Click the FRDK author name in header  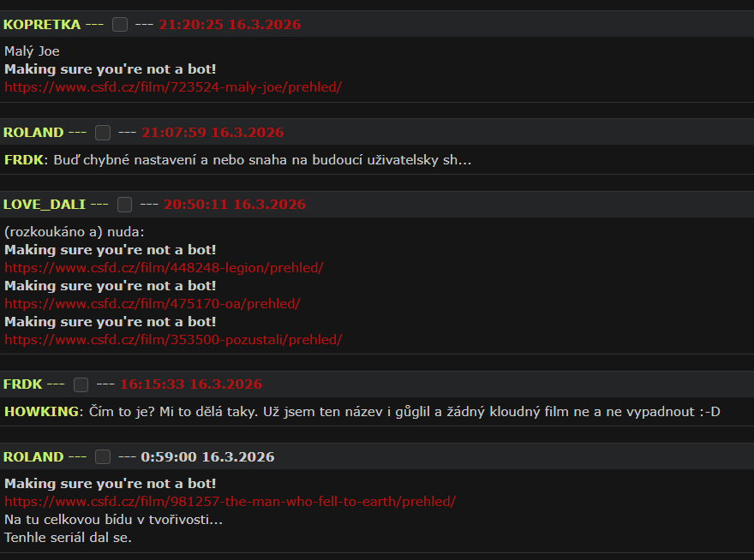[x=22, y=384]
